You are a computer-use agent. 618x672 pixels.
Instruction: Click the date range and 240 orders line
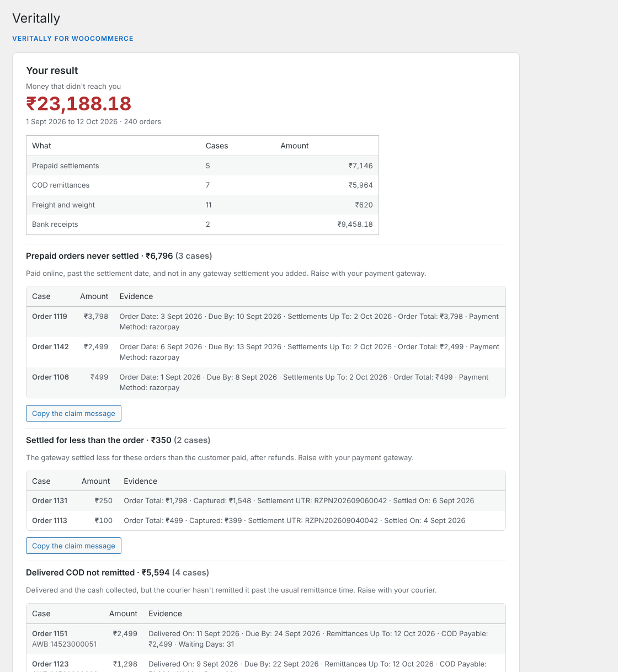pos(94,122)
